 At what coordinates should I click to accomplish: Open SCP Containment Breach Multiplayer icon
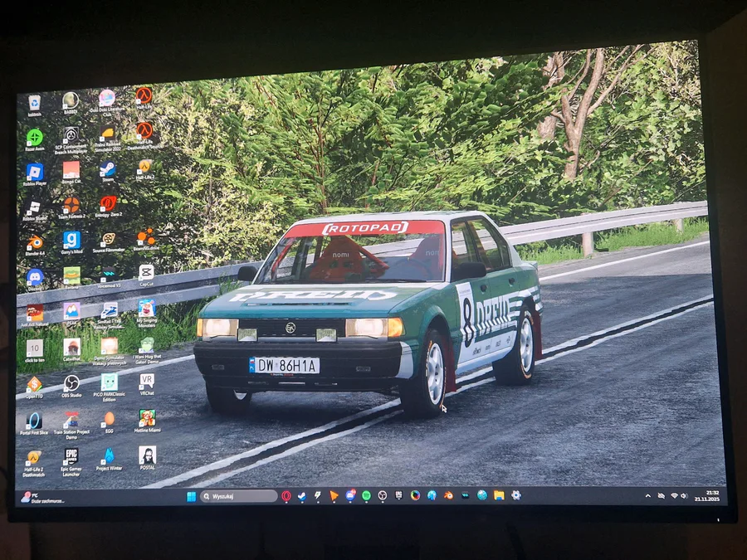pos(71,140)
